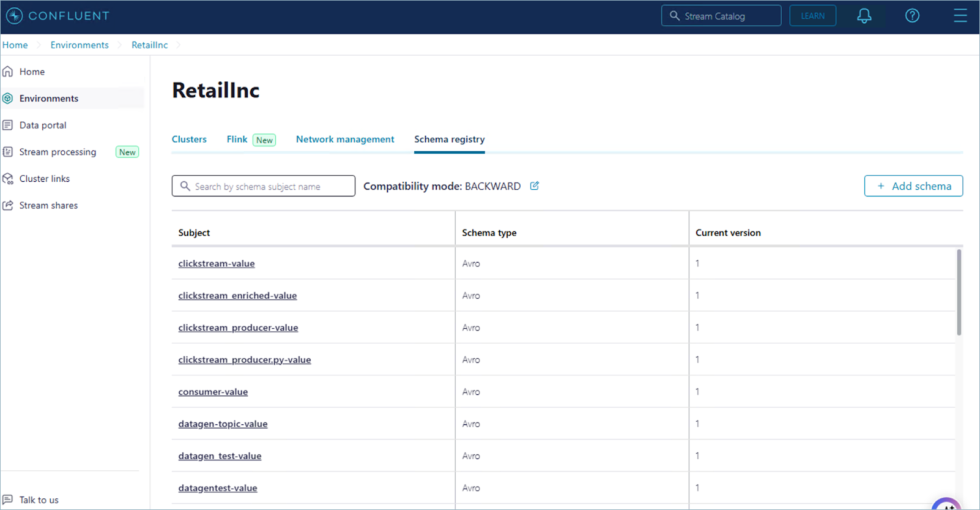Image resolution: width=980 pixels, height=510 pixels.
Task: Click the Confluent logo icon
Action: click(15, 16)
